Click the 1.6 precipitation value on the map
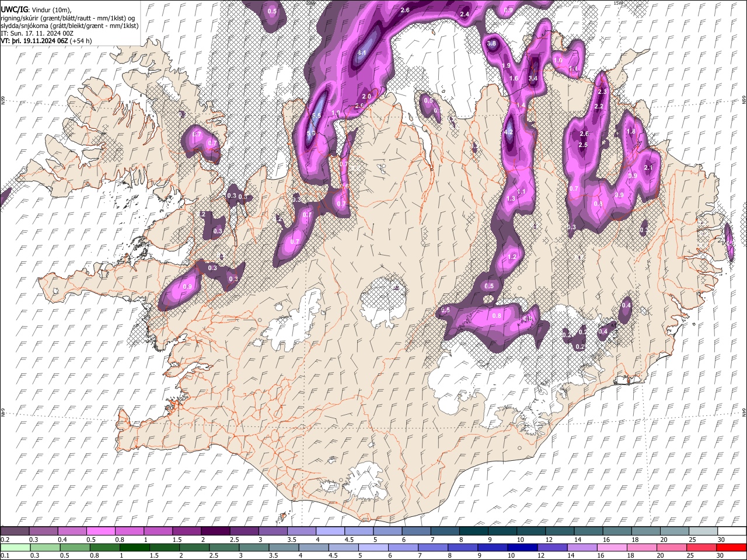 (x=514, y=79)
